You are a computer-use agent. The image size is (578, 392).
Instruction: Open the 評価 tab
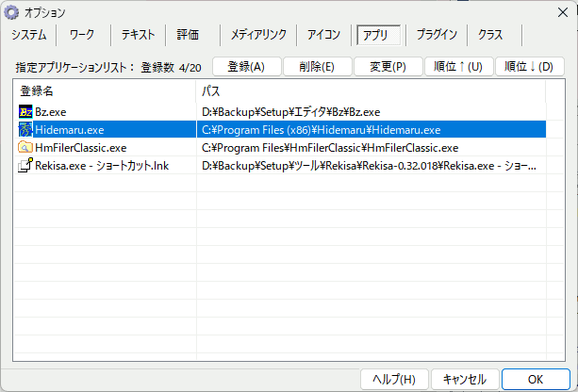188,35
